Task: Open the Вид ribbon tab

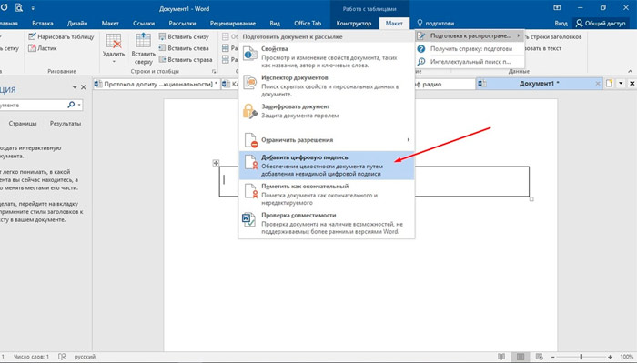Action: click(x=275, y=23)
